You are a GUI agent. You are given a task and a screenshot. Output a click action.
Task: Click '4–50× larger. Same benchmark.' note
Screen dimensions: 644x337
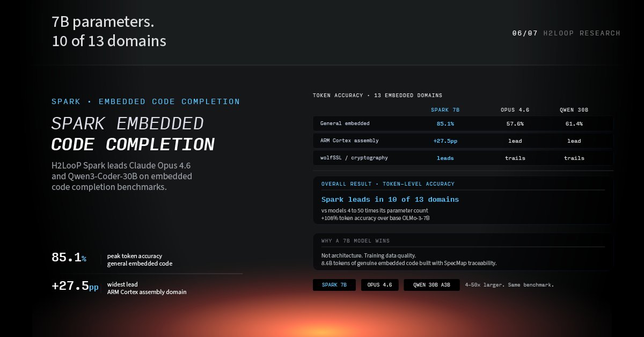pos(510,285)
